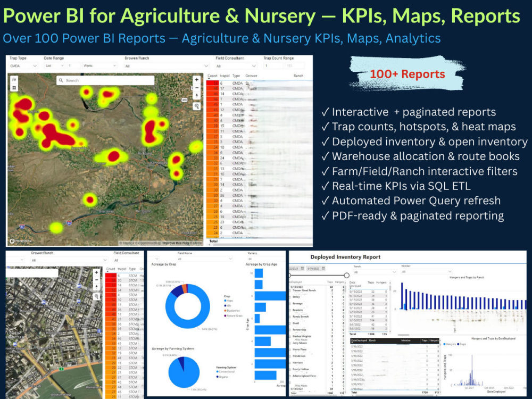Viewport: 532px width, 399px height.
Task: Click 'Hangers and Traps by DateDeployed' title
Action: click(493, 338)
